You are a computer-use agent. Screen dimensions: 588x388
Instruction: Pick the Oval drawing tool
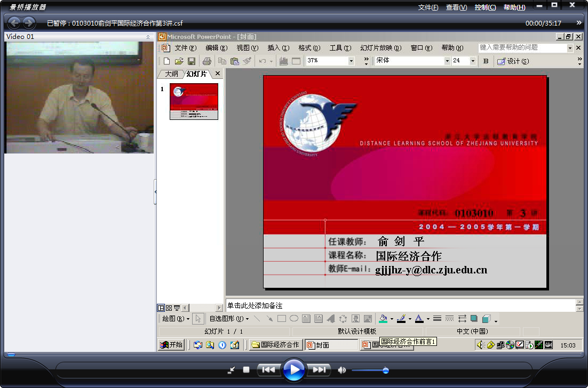(294, 319)
